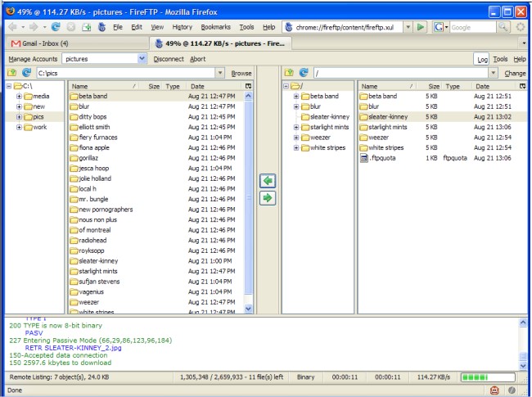The image size is (532, 397).
Task: Refresh the remote directory listing
Action: pos(304,73)
